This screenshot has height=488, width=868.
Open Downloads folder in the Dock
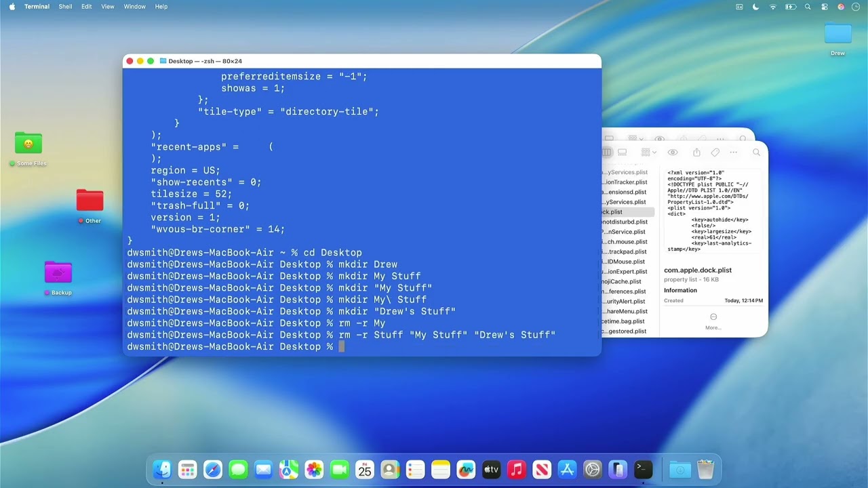(x=680, y=469)
